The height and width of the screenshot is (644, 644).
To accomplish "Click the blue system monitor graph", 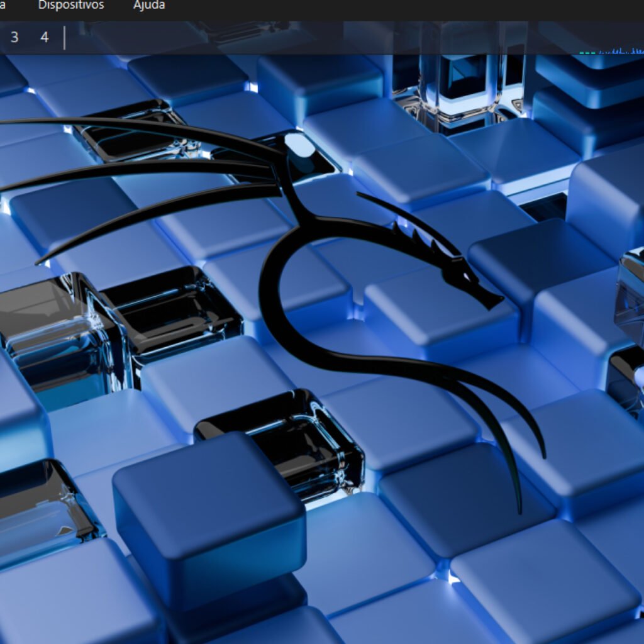I will (623, 51).
